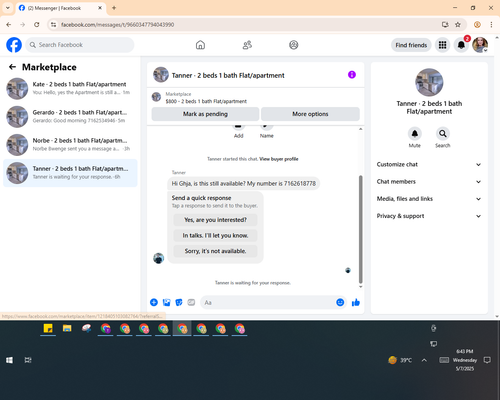Open the Home feed icon
This screenshot has height=400, width=500.
(x=200, y=45)
